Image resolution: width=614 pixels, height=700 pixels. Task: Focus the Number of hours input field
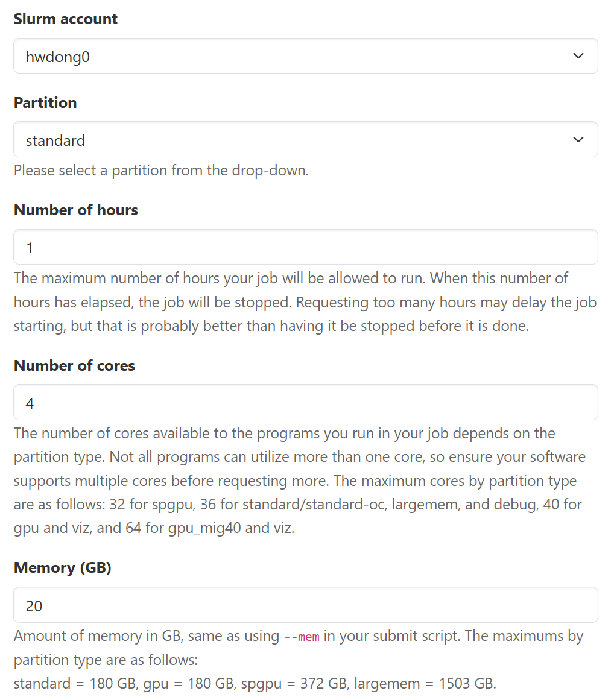[305, 247]
